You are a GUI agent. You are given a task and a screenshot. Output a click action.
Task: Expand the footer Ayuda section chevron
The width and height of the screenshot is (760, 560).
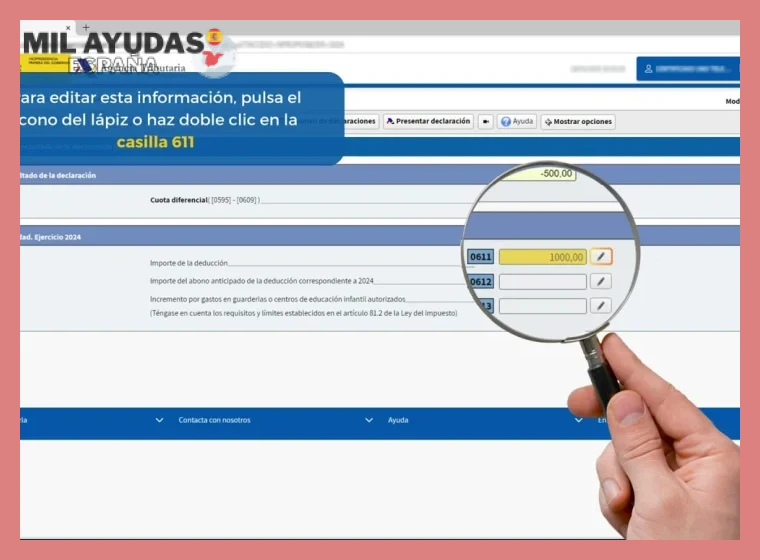tap(579, 420)
